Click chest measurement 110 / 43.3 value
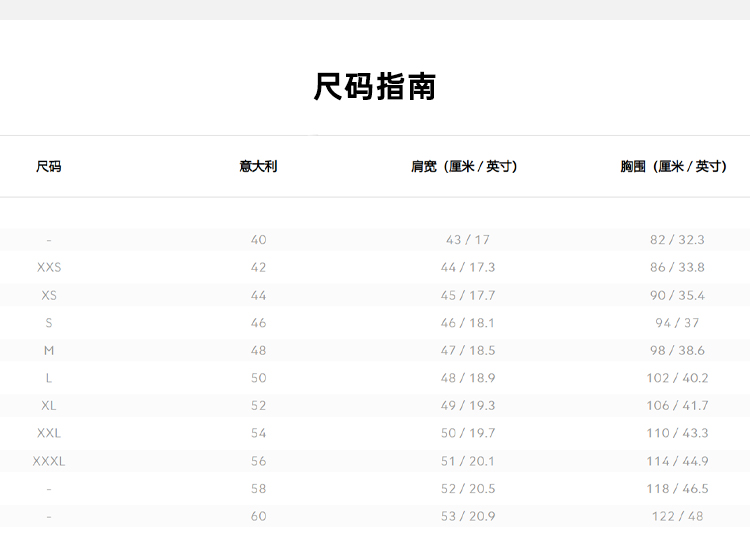This screenshot has height=553, width=750. 677,433
